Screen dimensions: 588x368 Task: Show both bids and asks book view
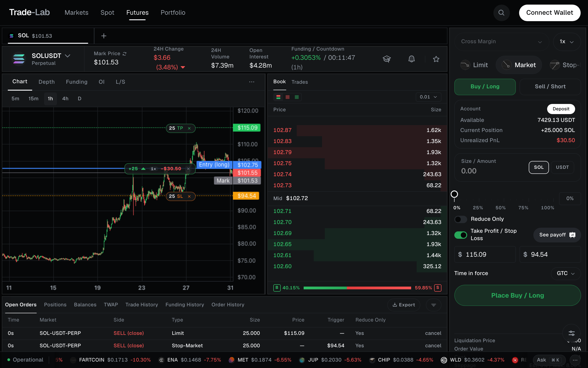(278, 97)
